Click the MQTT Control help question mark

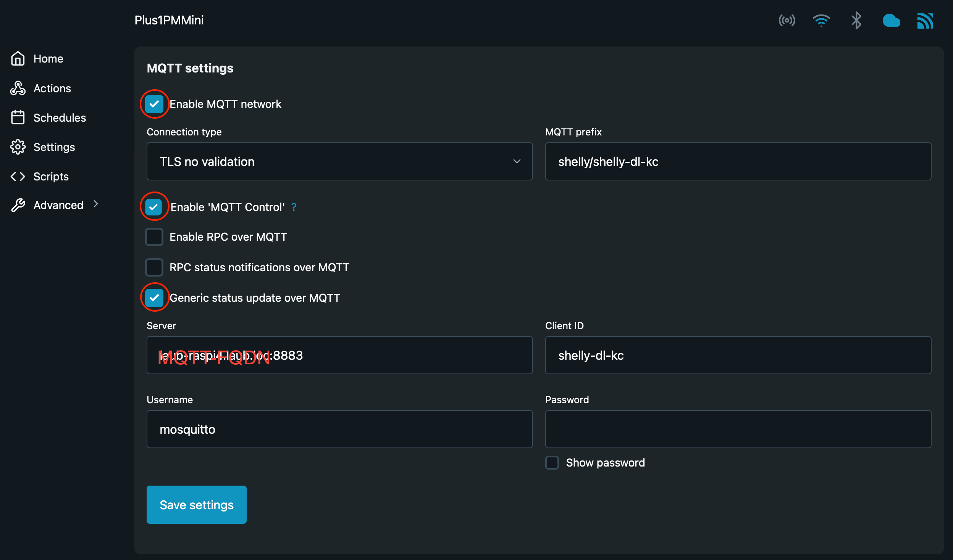click(x=294, y=207)
